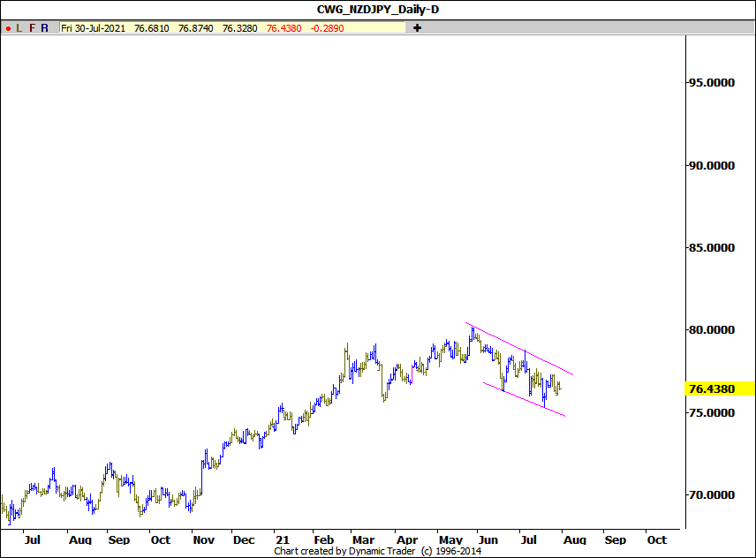Toggle the F button in info bar

click(x=33, y=28)
